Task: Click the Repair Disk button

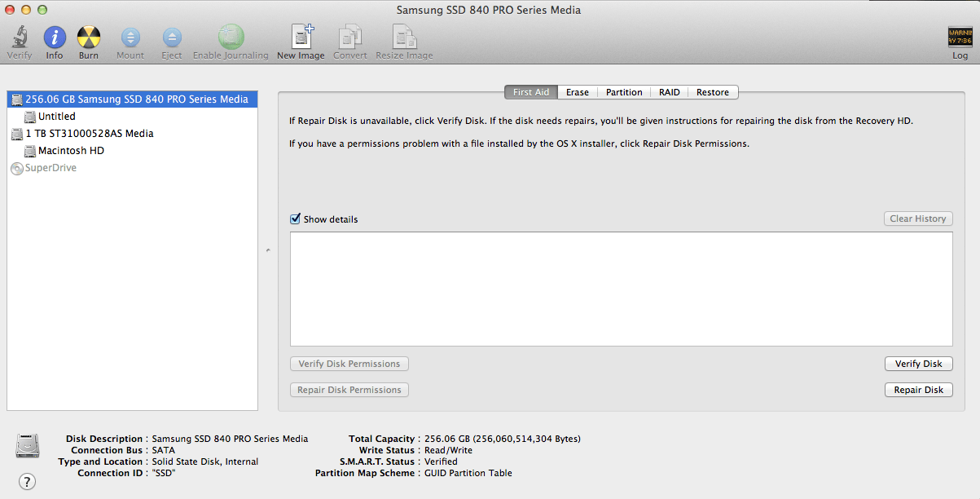Action: (918, 390)
